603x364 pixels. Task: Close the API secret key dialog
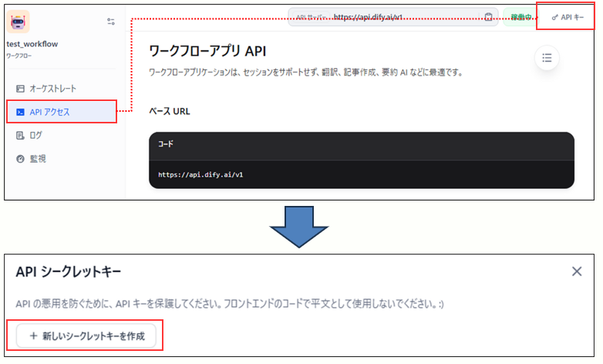pos(577,271)
